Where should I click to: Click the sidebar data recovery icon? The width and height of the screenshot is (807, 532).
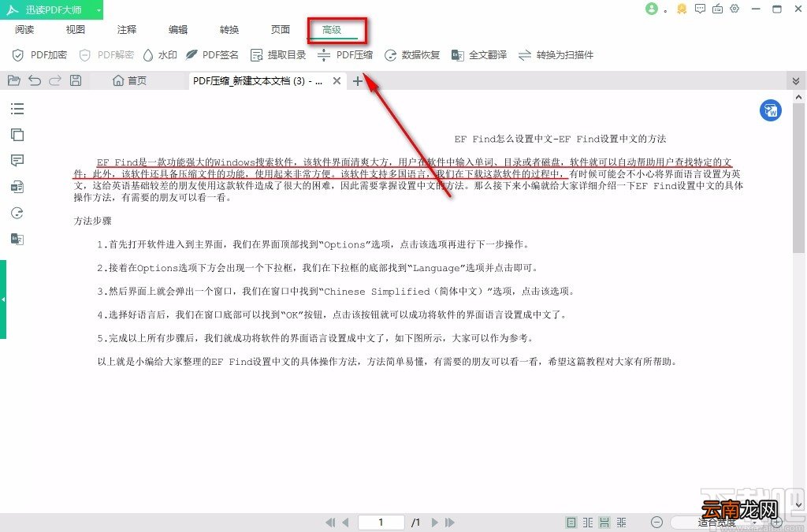[x=17, y=213]
